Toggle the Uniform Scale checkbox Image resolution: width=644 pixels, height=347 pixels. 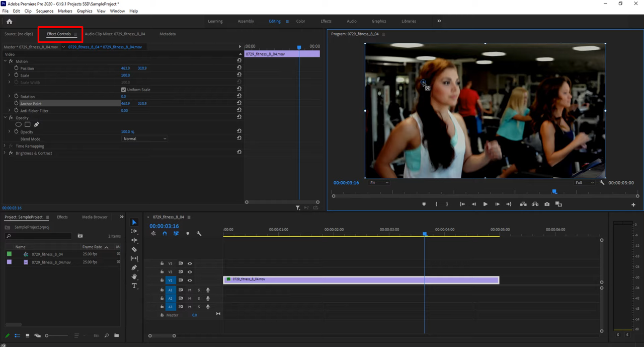(124, 90)
